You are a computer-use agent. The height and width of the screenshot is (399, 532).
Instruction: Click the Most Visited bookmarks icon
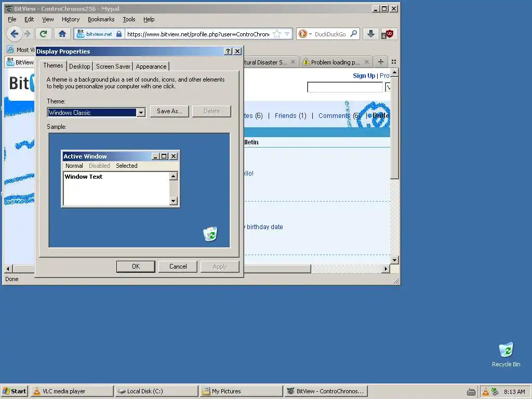[10, 49]
